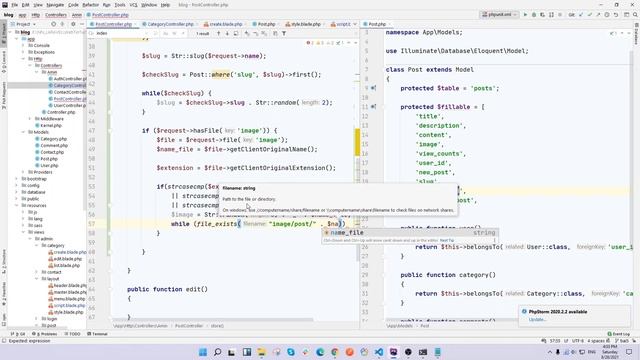Image resolution: width=640 pixels, height=360 pixels.
Task: Go to previous search occurrence arrow
Action: (x=218, y=33)
